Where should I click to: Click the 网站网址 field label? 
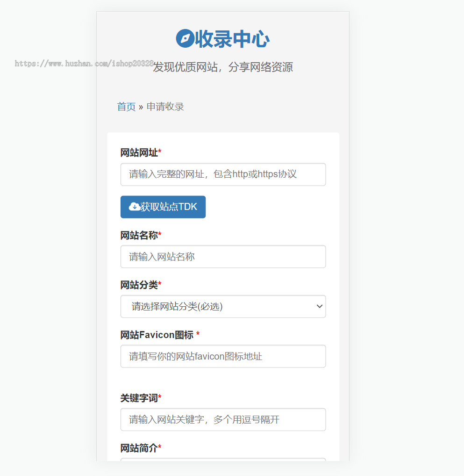139,153
